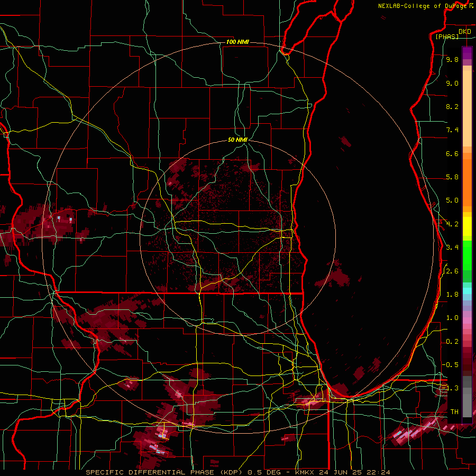Click the -0.5 scale value
Viewport: 476px width, 476px height.
(450, 365)
